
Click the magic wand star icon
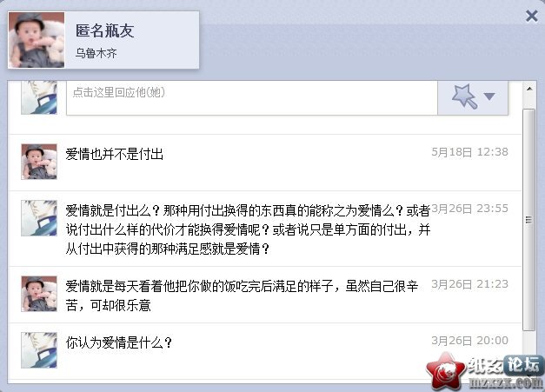pos(464,96)
